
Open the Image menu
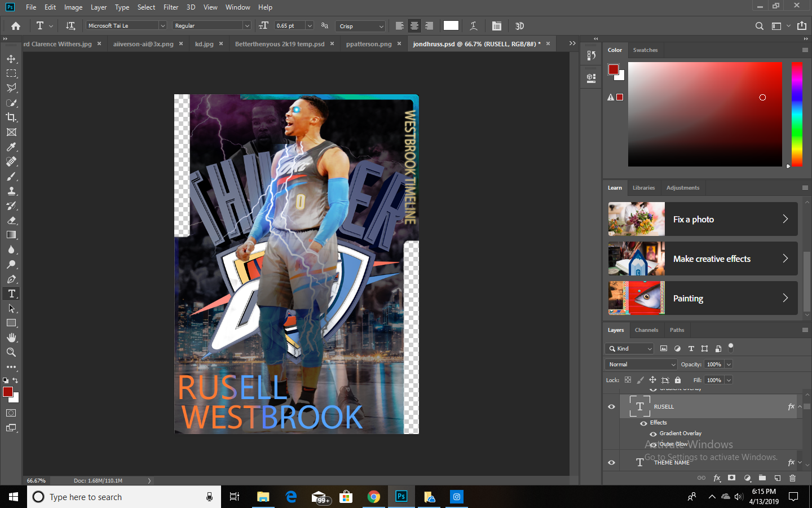click(x=73, y=7)
